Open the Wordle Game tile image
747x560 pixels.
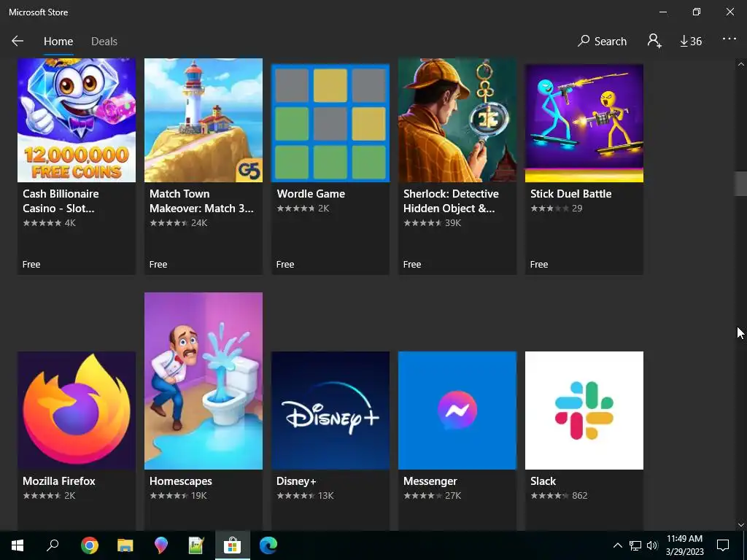pyautogui.click(x=330, y=122)
